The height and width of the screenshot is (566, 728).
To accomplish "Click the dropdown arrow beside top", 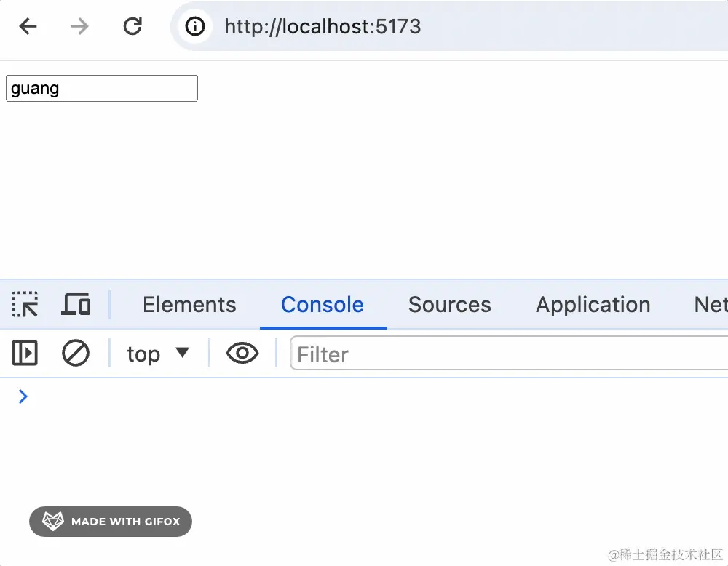I will click(x=183, y=353).
